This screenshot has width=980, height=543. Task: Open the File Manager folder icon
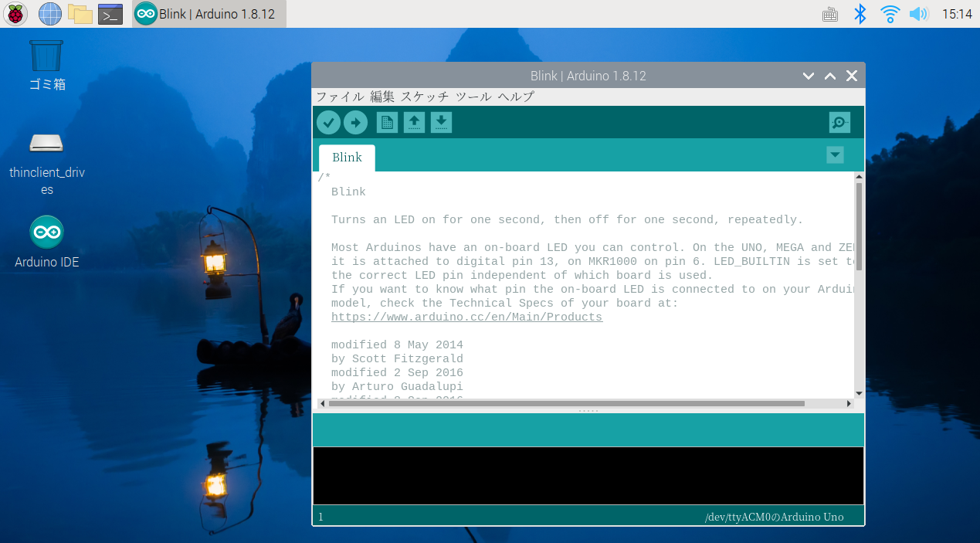(x=80, y=13)
